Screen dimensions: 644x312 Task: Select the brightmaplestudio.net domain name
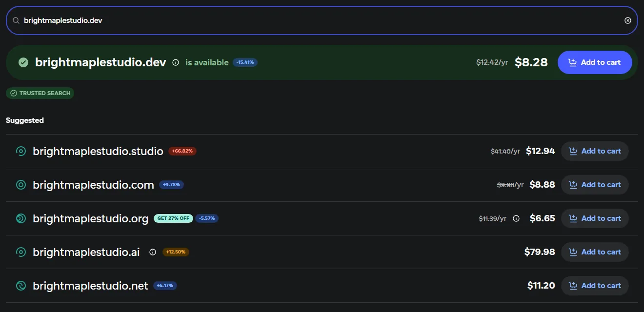90,286
